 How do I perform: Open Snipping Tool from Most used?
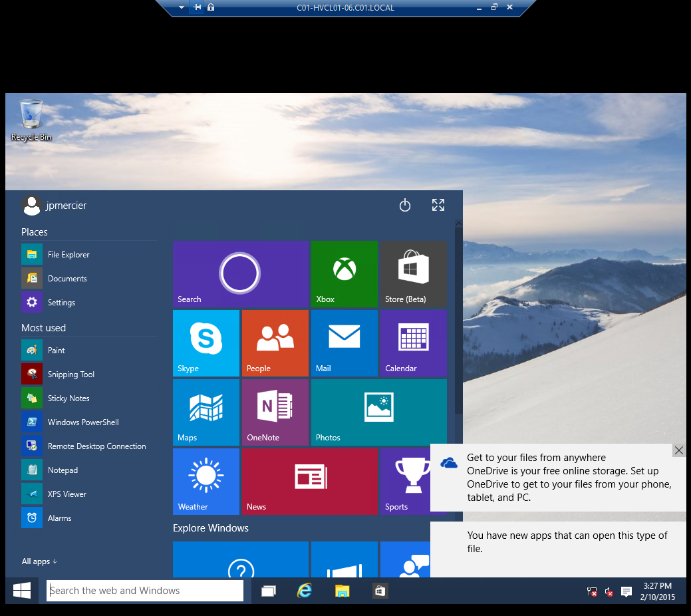89,374
